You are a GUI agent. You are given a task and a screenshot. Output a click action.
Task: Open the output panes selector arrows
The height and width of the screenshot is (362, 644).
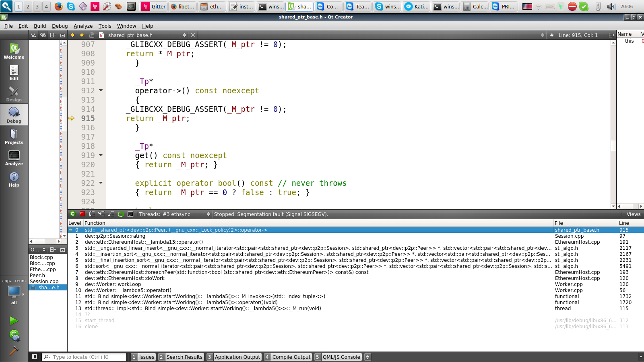point(367,357)
